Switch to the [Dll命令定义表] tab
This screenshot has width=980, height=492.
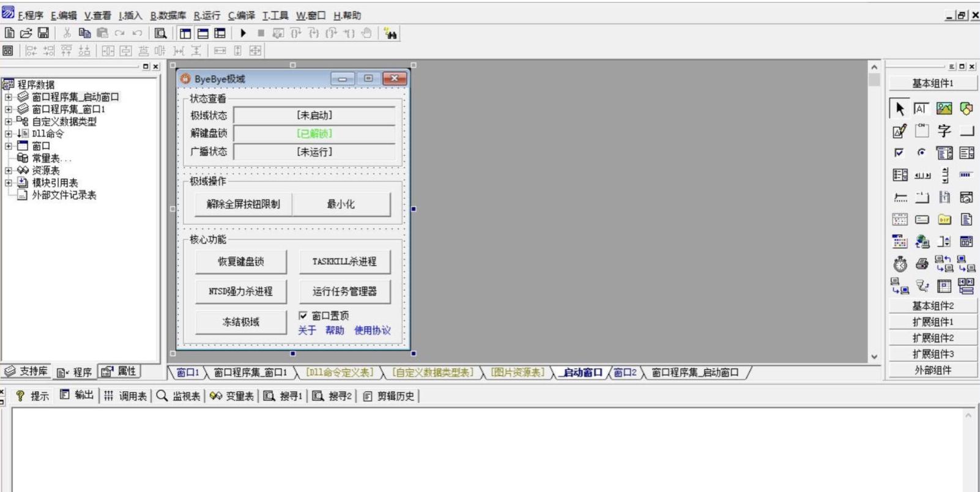(339, 372)
